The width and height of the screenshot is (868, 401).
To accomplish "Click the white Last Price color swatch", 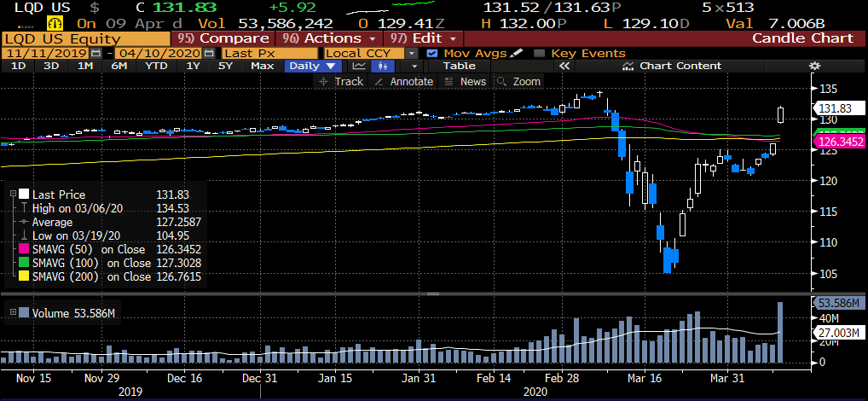I will click(24, 194).
